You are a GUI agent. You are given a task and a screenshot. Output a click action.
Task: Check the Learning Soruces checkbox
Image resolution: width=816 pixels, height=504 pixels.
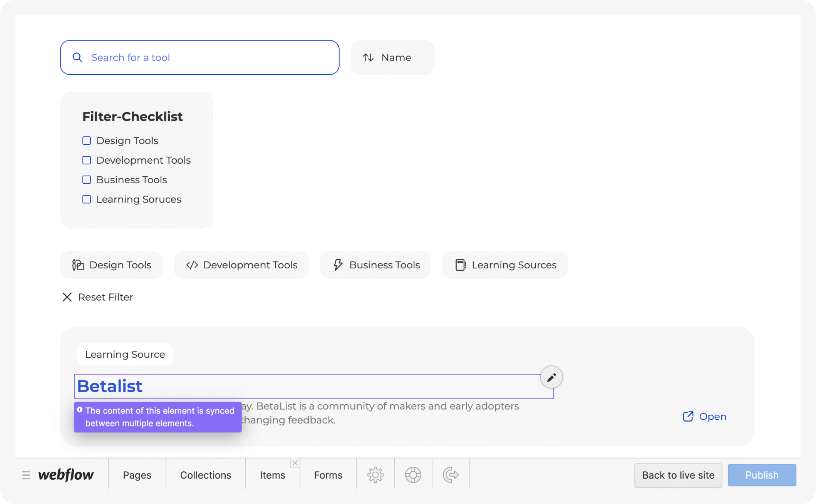(x=86, y=199)
